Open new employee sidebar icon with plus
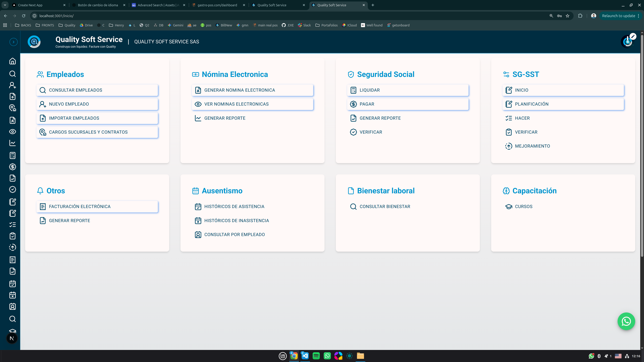 point(12,85)
